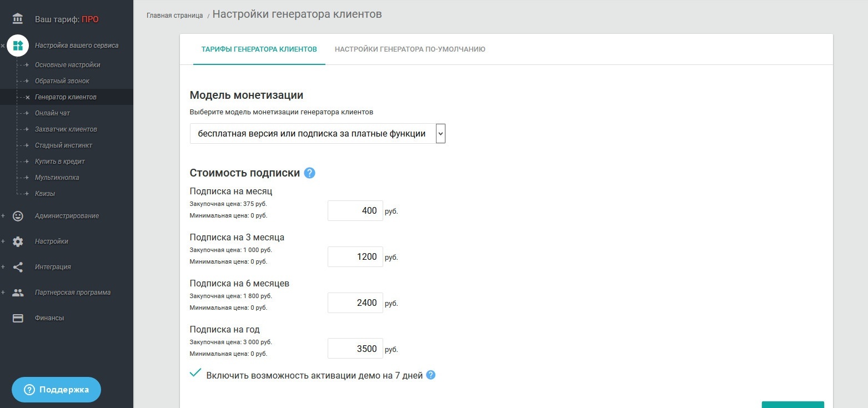Switch to Настройки генератора по-умолчанию tab
The image size is (868, 408).
tap(410, 49)
